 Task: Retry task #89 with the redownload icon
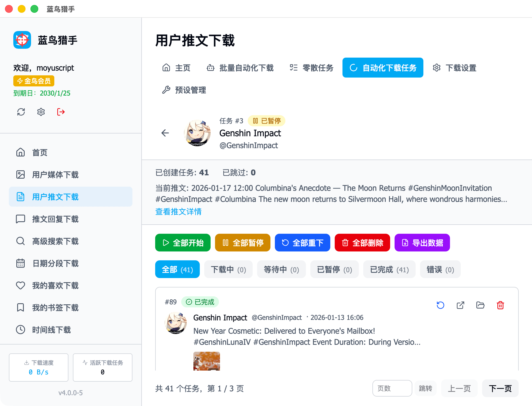[x=440, y=305]
